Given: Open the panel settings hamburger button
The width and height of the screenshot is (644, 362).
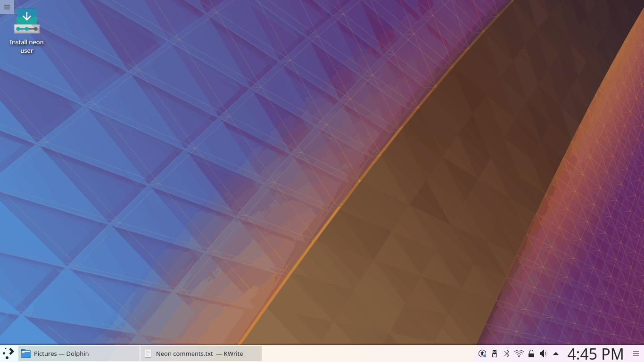Looking at the screenshot, I should point(636,354).
